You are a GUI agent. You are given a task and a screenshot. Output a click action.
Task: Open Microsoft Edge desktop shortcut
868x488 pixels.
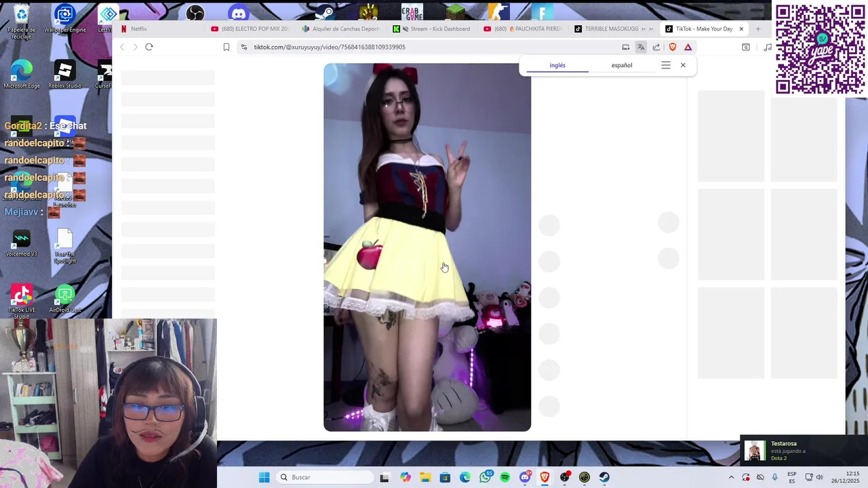[22, 75]
